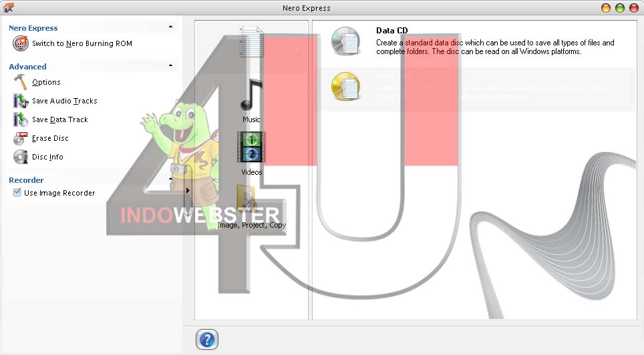The image size is (644, 355).
Task: Open Options via the hammer icon
Action: (x=21, y=82)
